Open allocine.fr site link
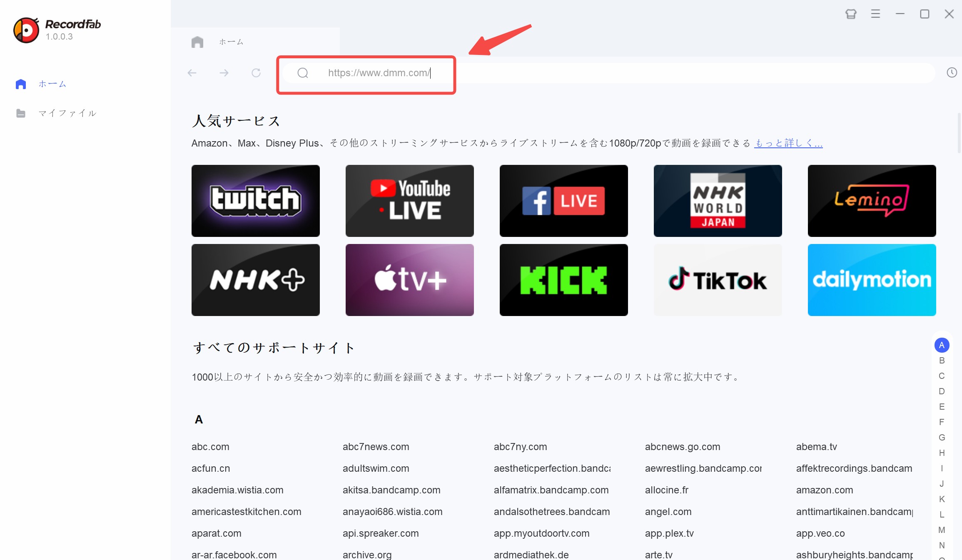 click(x=667, y=490)
